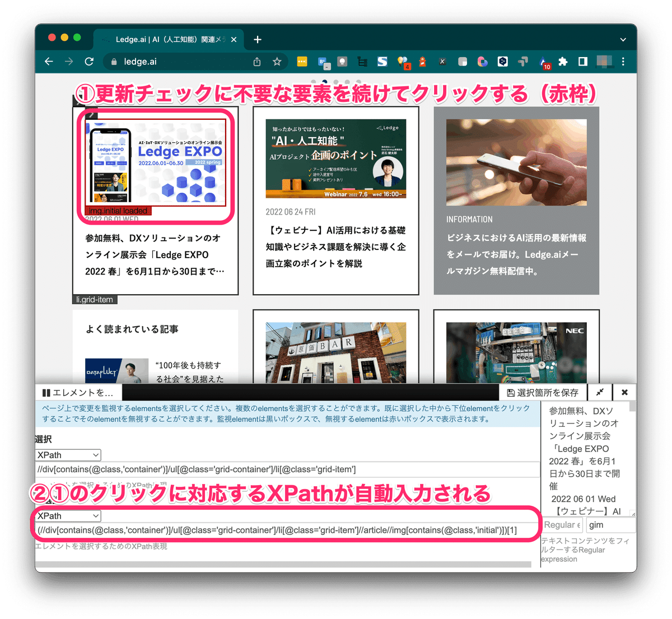This screenshot has width=672, height=619.
Task: Click the Regular expression filter field
Action: pos(563,525)
